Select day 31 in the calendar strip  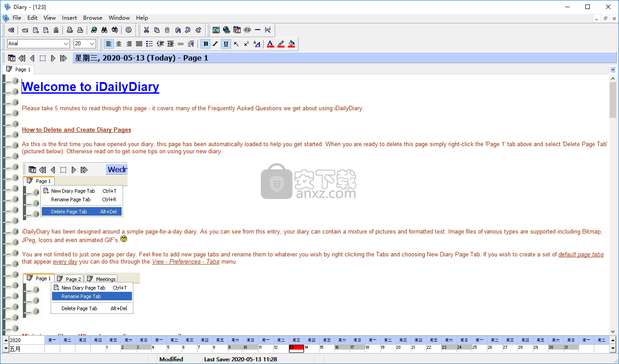(571, 348)
